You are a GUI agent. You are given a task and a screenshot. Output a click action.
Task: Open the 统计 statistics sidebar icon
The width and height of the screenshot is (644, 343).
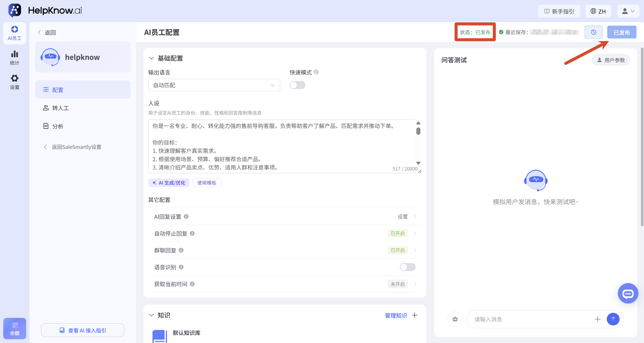15,58
